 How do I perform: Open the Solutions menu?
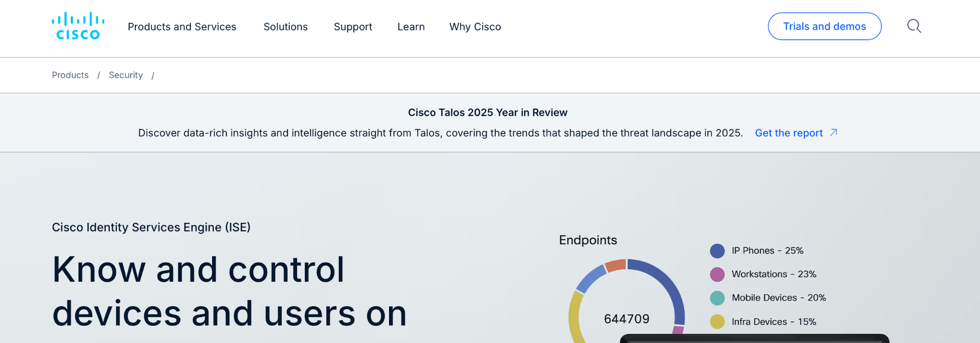point(286,27)
